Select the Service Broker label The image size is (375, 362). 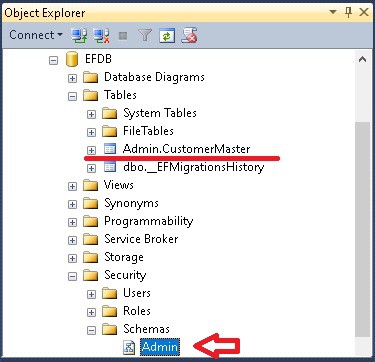(141, 239)
